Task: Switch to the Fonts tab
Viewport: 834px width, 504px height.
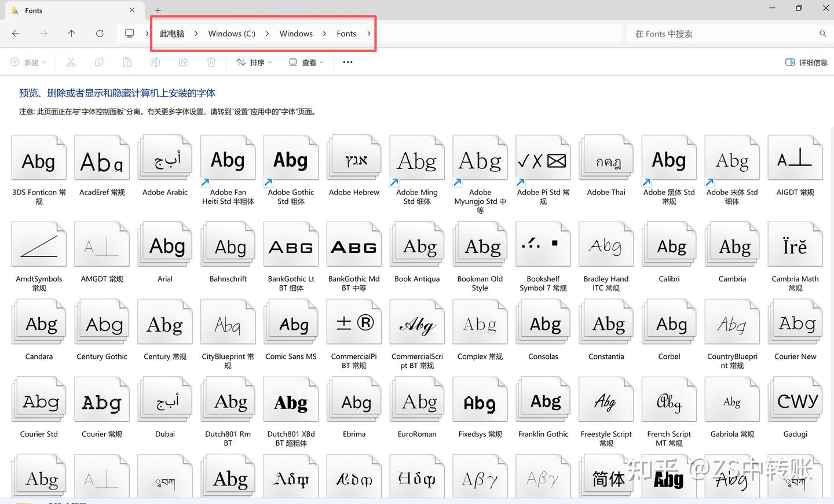Action: (x=74, y=10)
